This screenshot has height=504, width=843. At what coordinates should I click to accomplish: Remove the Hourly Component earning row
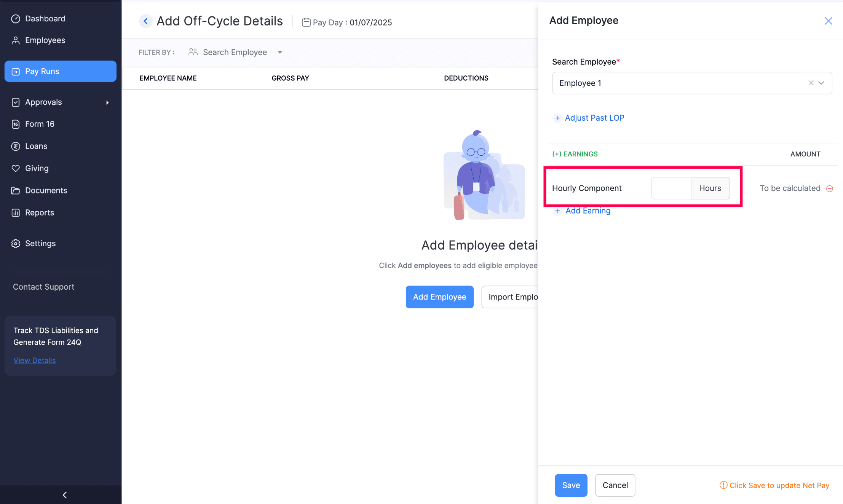point(830,188)
